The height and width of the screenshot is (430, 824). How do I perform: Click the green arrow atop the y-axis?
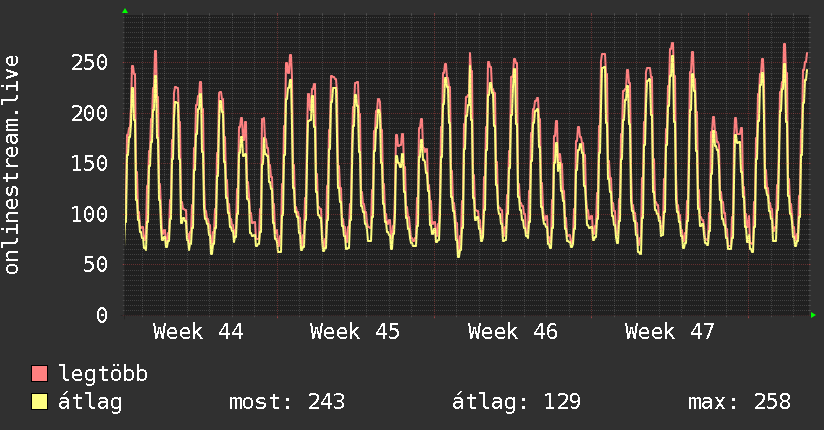point(125,11)
